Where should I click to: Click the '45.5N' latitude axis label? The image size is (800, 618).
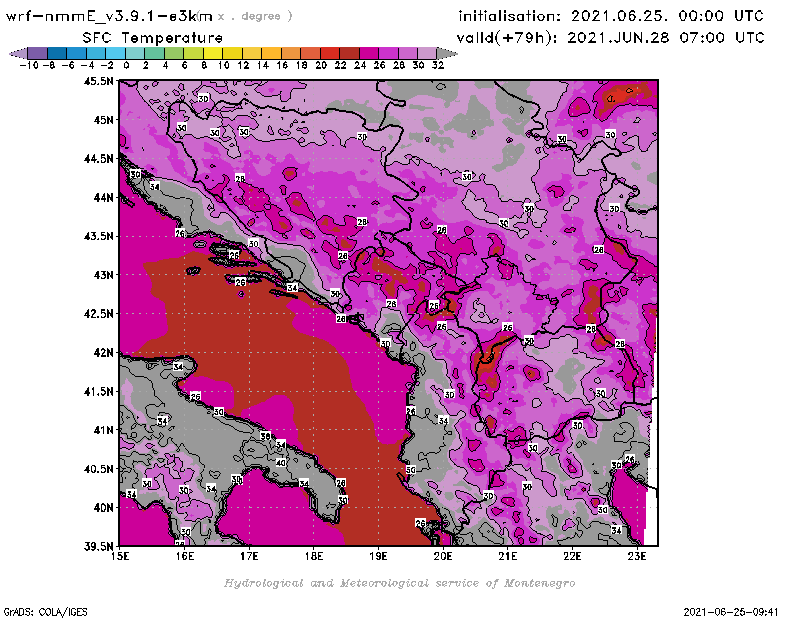98,81
